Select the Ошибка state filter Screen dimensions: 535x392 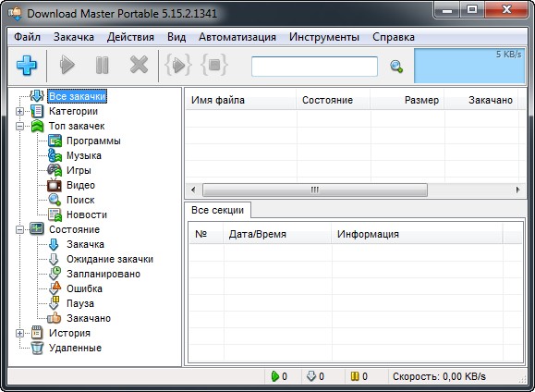[x=84, y=288]
